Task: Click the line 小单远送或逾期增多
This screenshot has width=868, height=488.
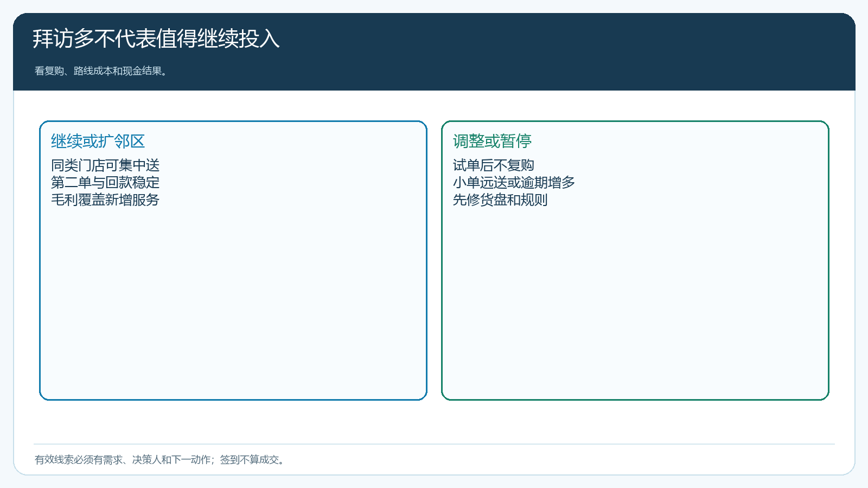Action: (x=514, y=183)
